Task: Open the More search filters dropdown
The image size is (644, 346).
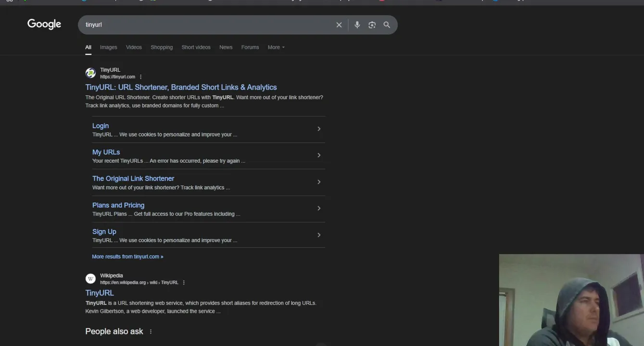Action: (x=276, y=47)
